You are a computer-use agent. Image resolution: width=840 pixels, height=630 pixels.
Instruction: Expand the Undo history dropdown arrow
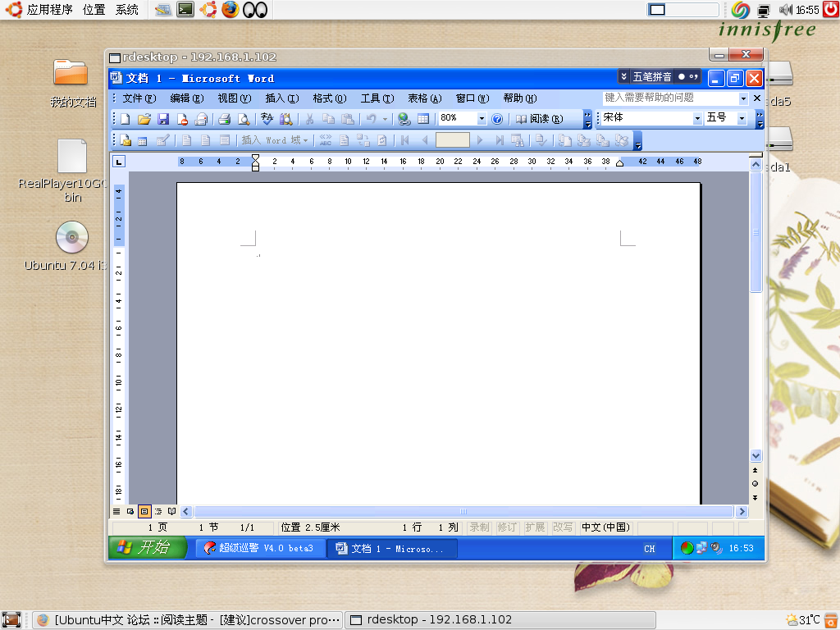(x=385, y=120)
